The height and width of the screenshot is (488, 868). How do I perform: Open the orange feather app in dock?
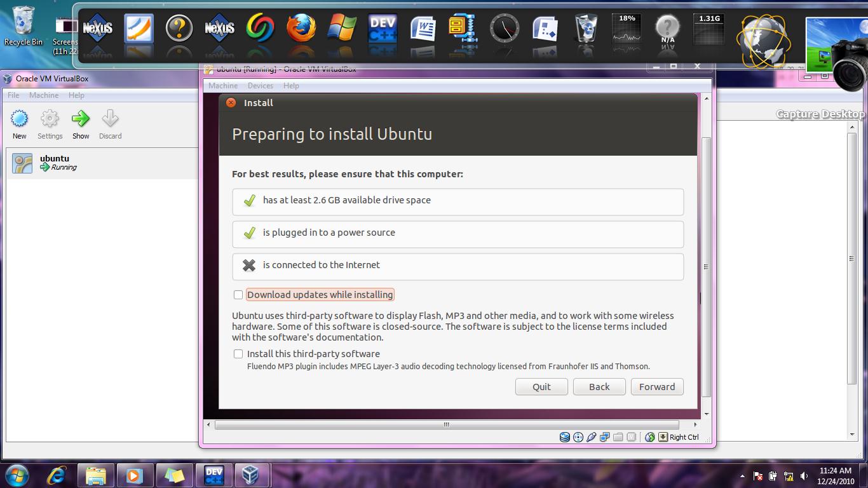[x=139, y=28]
